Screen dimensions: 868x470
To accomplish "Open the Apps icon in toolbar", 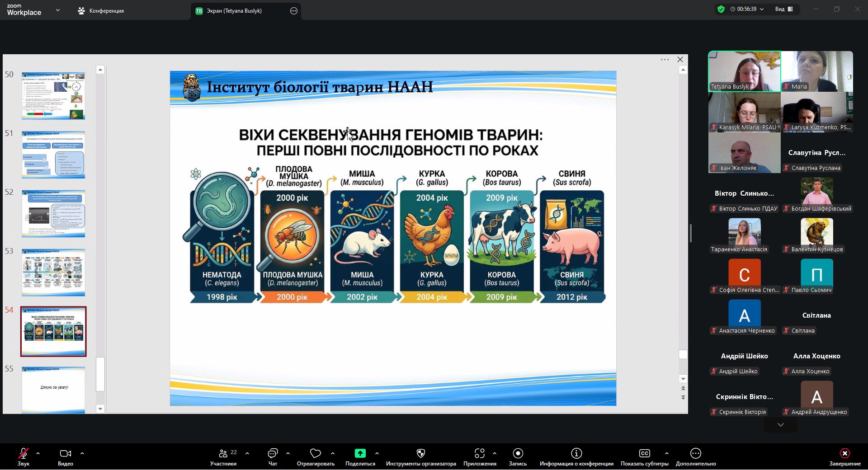I will click(x=480, y=453).
